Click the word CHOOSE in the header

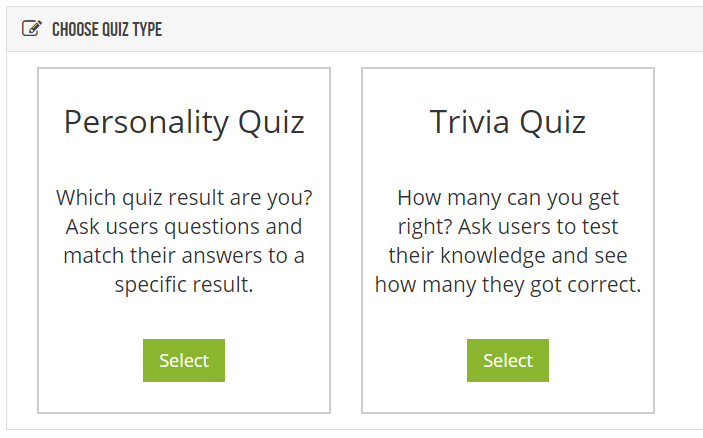[75, 30]
